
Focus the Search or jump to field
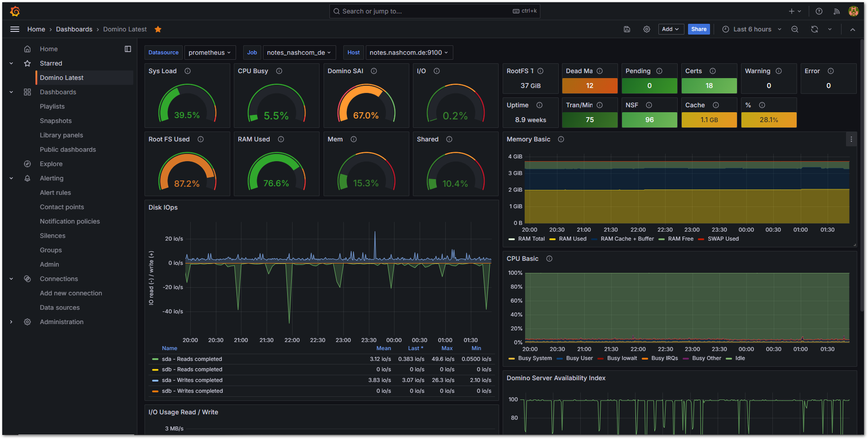coord(434,11)
